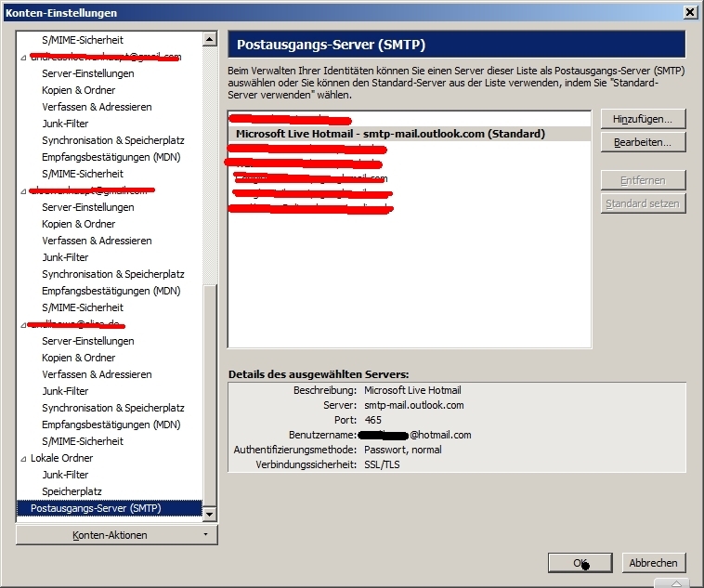Click the Beschreibung value Microsoft Live Hotmail
This screenshot has width=704, height=588.
point(412,390)
